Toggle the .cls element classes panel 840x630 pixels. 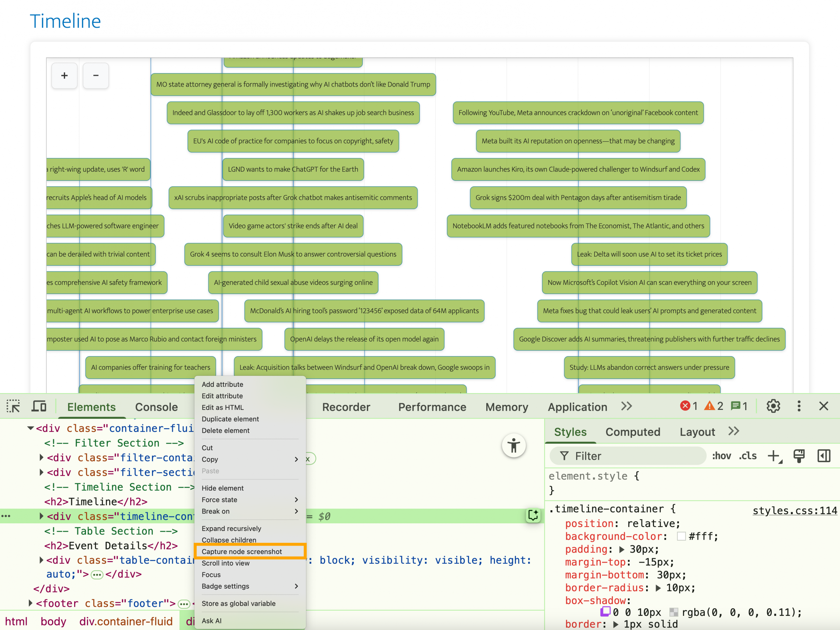click(x=747, y=456)
